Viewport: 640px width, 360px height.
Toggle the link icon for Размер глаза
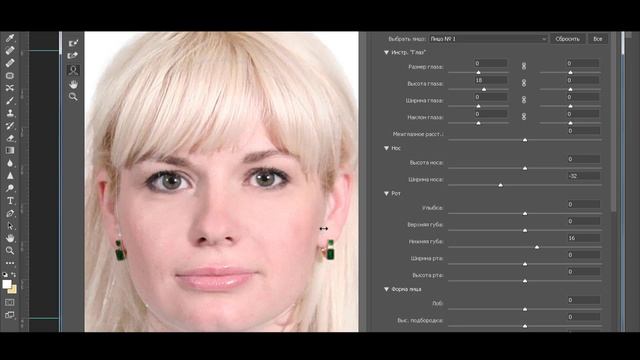(x=524, y=66)
